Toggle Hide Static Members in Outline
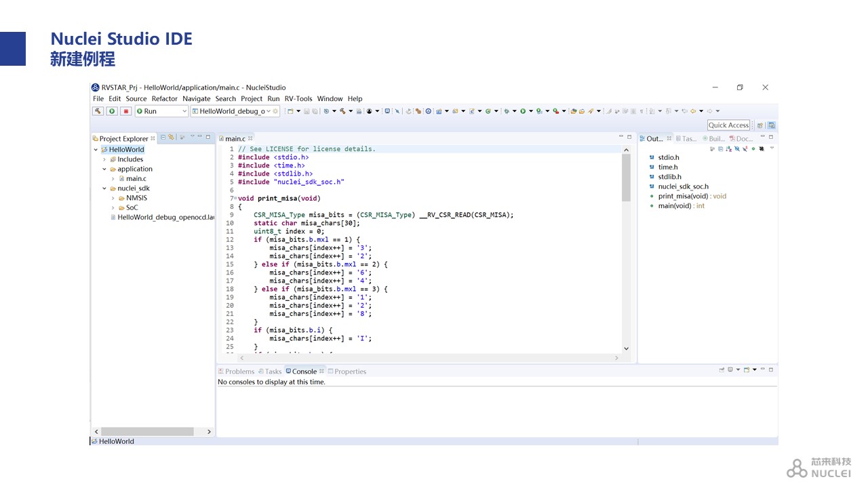The image size is (868, 488). pos(745,148)
